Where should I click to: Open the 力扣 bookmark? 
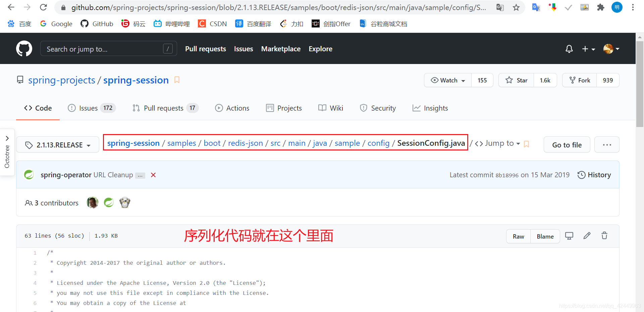pos(291,24)
